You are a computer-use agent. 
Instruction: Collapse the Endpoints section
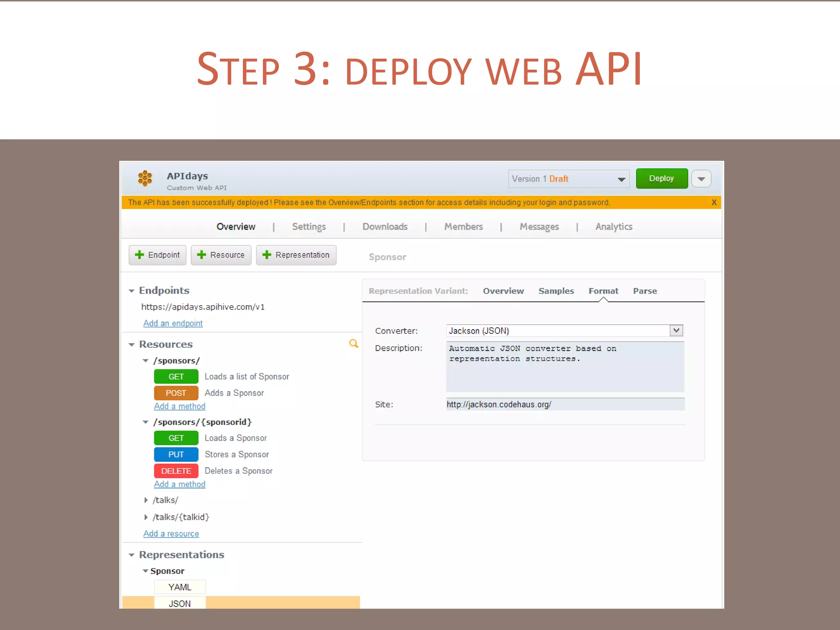pos(131,291)
